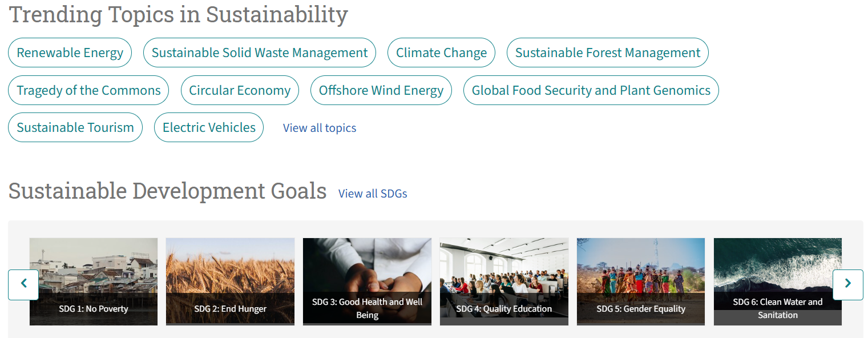
Task: Click the View all SDGs link
Action: 373,194
